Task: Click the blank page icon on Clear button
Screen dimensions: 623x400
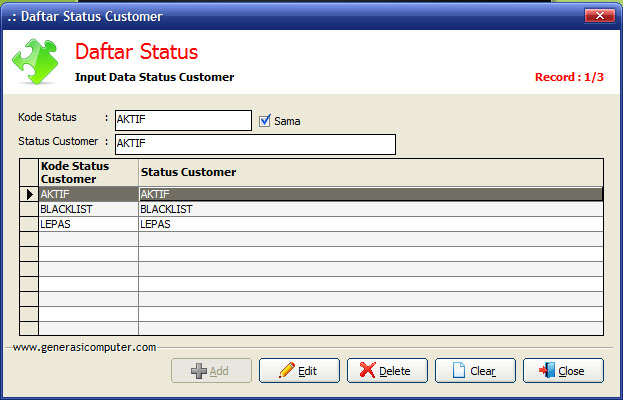Action: tap(459, 371)
